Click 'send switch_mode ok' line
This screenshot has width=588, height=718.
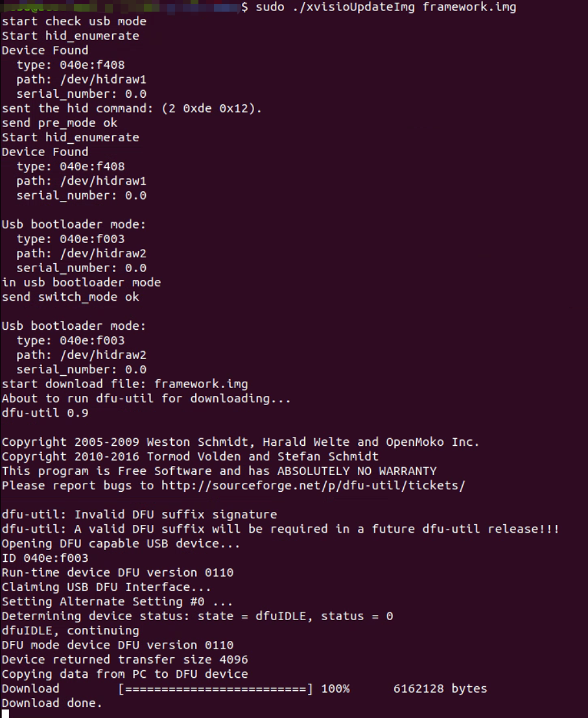click(71, 297)
